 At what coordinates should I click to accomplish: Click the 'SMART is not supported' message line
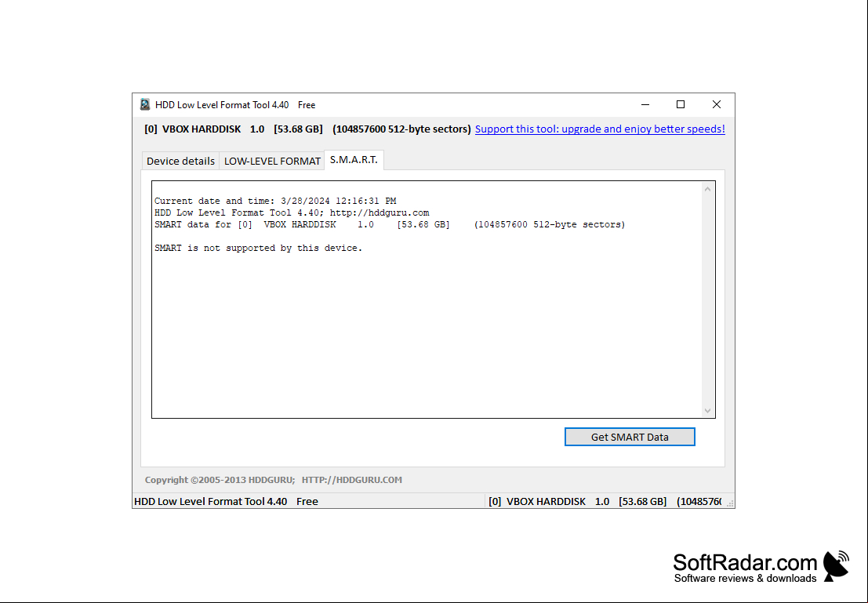(259, 248)
